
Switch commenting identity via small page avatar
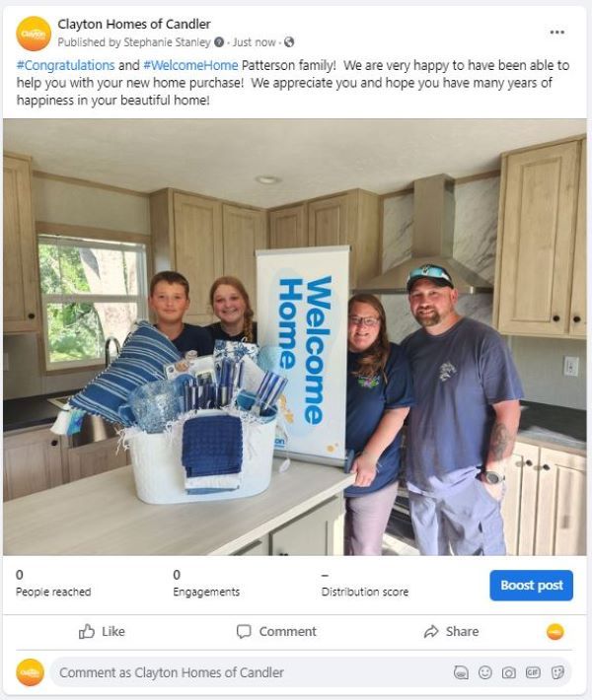[555, 632]
